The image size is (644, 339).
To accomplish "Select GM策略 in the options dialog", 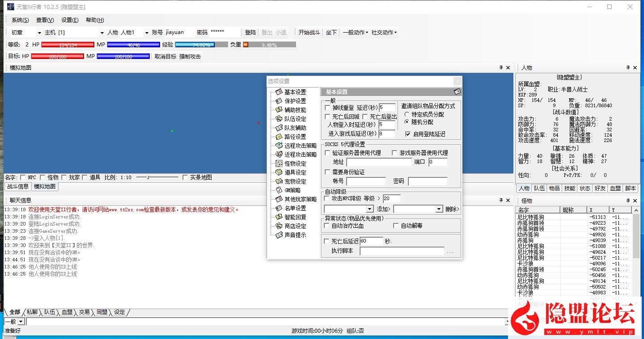I will [292, 190].
